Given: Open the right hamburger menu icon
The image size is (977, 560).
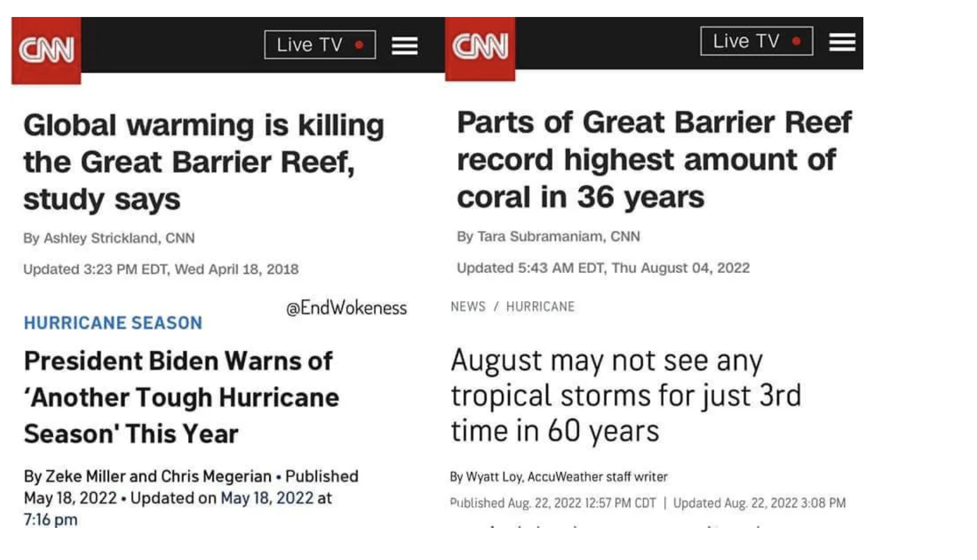Looking at the screenshot, I should pyautogui.click(x=842, y=42).
